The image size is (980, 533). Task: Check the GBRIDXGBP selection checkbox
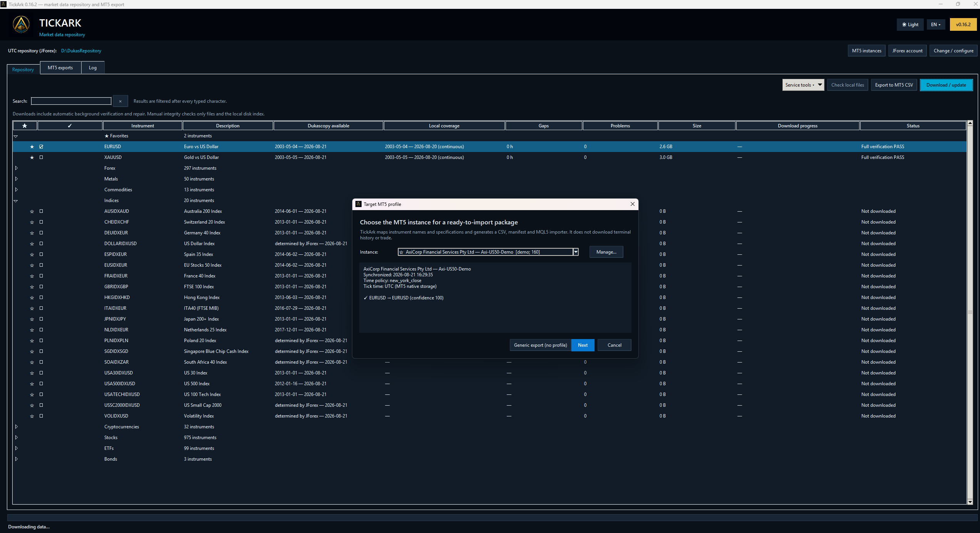coord(41,287)
